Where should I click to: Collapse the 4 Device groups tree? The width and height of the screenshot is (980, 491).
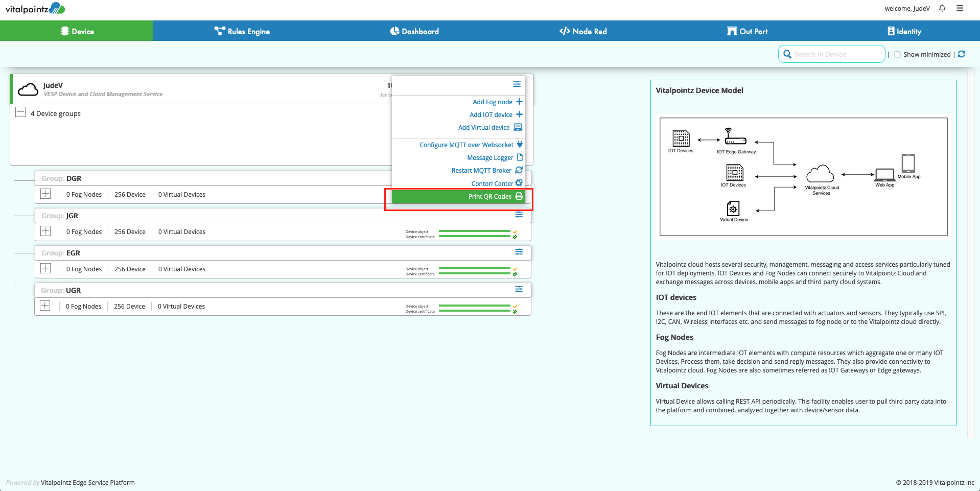tap(20, 112)
